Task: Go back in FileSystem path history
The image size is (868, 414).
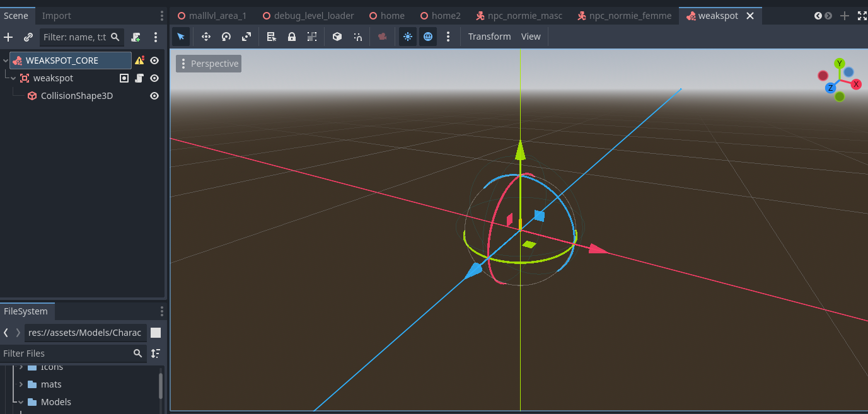Action: (x=6, y=333)
